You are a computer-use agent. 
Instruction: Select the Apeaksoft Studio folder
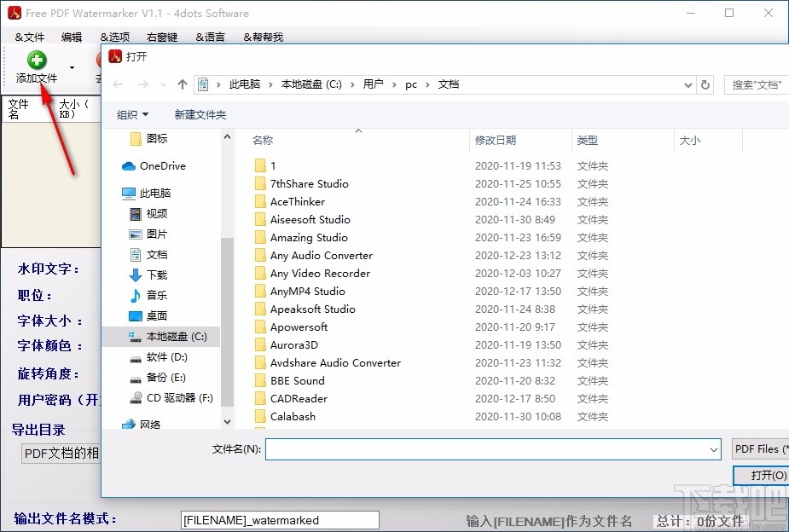tap(305, 309)
